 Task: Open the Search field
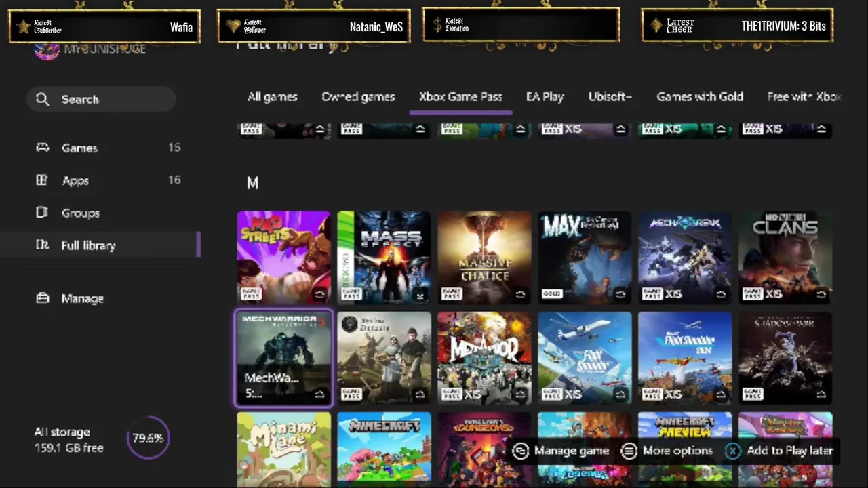101,100
